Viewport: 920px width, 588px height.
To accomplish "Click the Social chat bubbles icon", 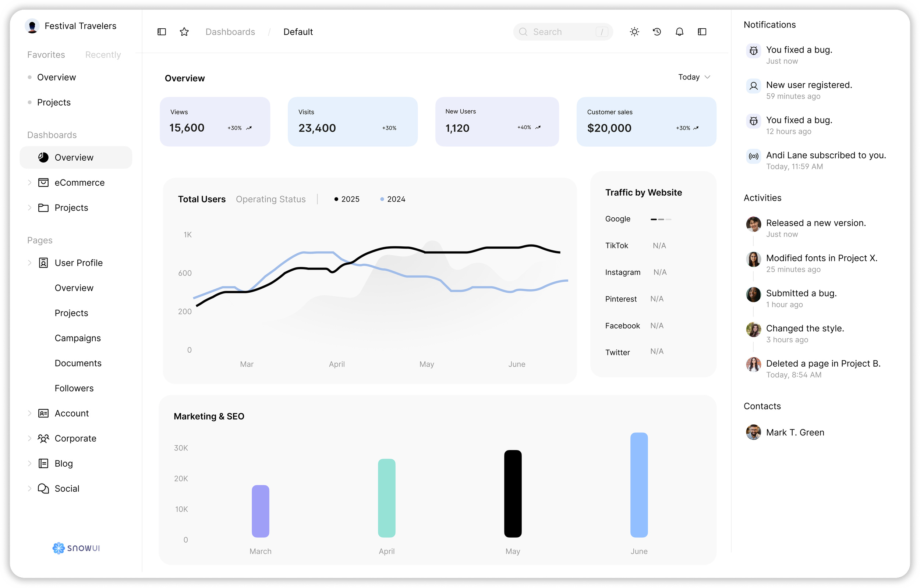I will 43,488.
